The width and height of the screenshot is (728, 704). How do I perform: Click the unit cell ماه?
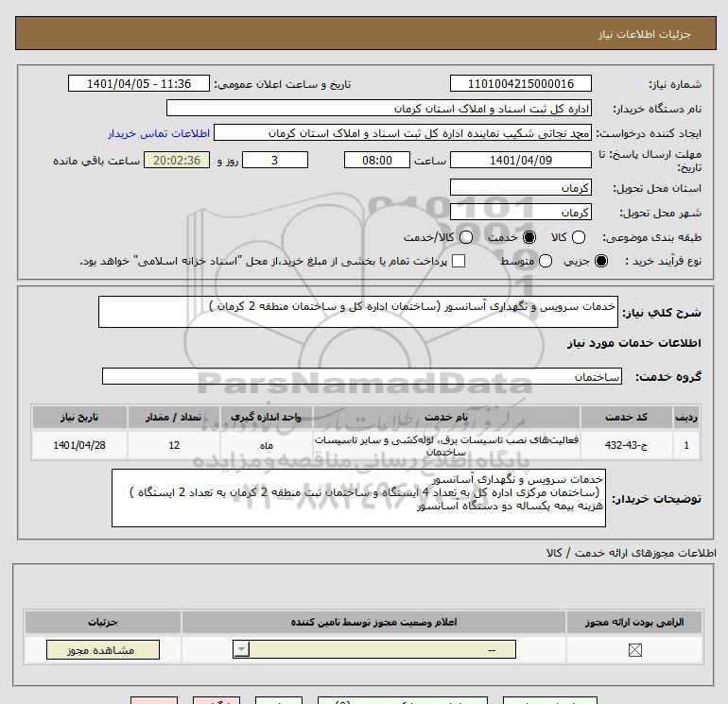[x=266, y=445]
